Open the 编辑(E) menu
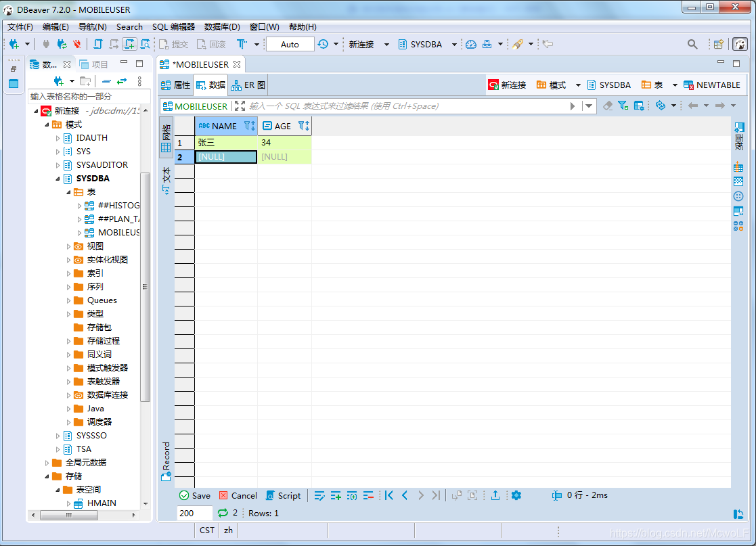 tap(55, 27)
